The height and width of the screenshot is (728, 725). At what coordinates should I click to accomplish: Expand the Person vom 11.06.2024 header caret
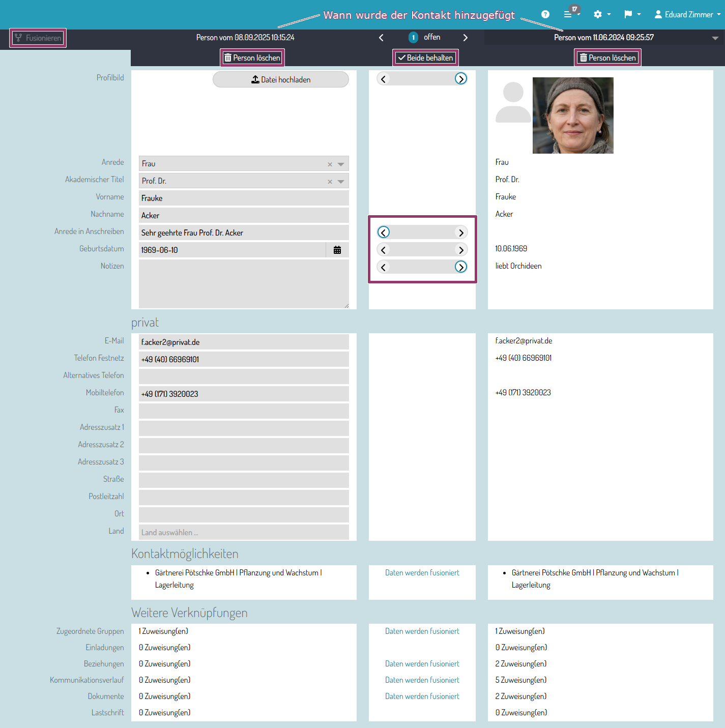tap(715, 38)
